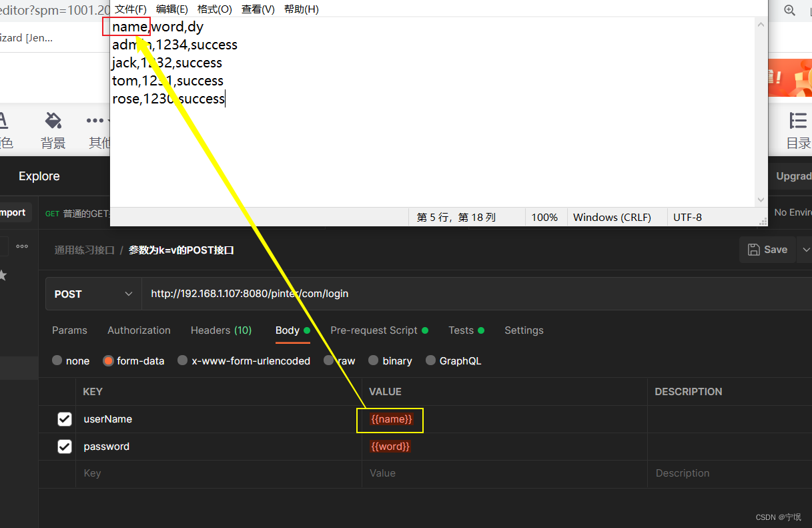This screenshot has height=528, width=812.
Task: Open the POST method dropdown
Action: [x=93, y=294]
